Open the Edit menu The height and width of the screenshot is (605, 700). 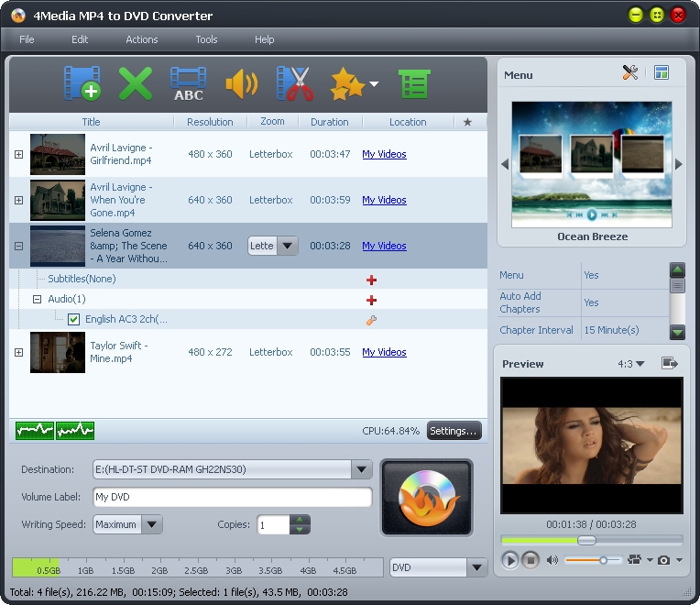click(80, 39)
